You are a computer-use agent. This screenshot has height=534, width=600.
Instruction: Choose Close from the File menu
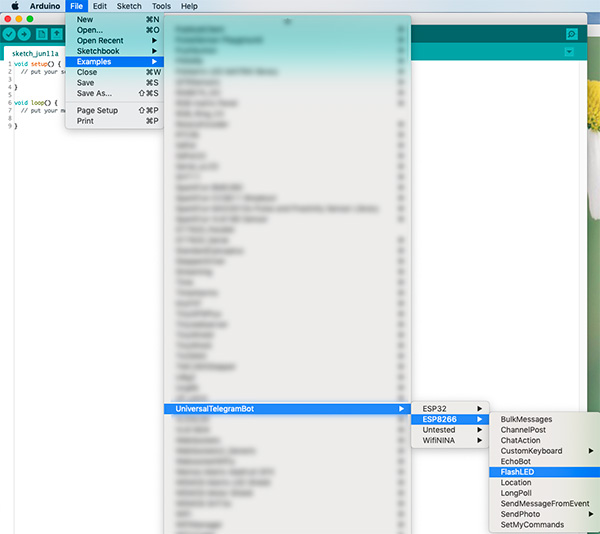click(114, 72)
